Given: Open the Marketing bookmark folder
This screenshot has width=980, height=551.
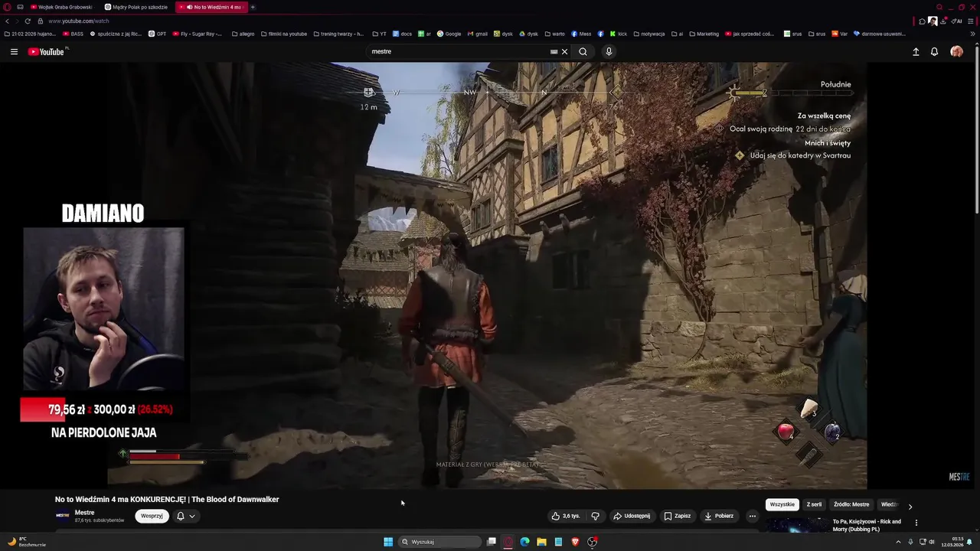Looking at the screenshot, I should [x=704, y=34].
